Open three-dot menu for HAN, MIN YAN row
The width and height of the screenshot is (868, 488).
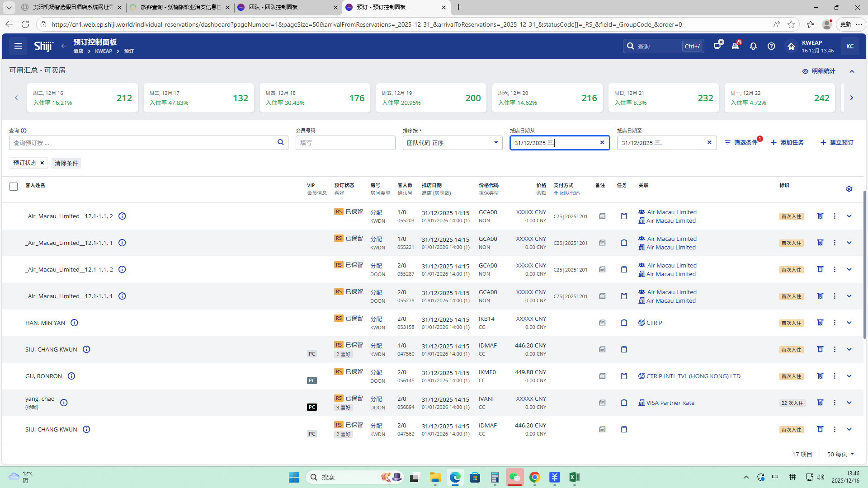[x=835, y=323]
